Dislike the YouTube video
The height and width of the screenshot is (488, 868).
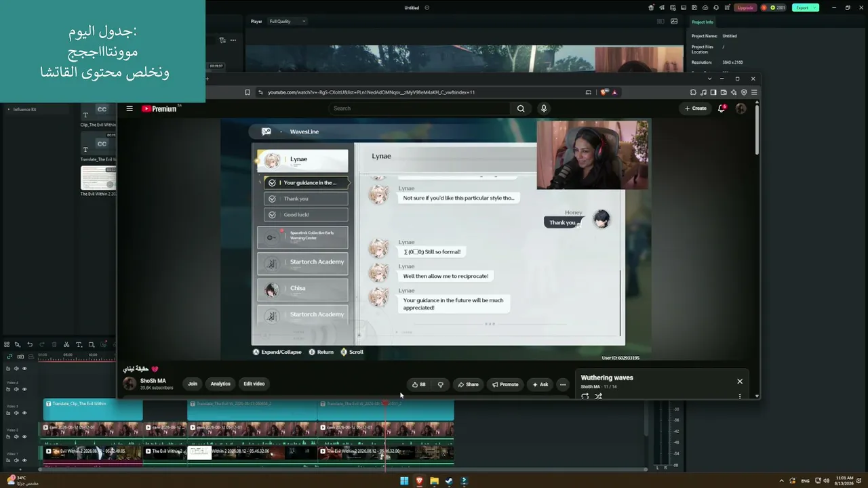coord(440,384)
